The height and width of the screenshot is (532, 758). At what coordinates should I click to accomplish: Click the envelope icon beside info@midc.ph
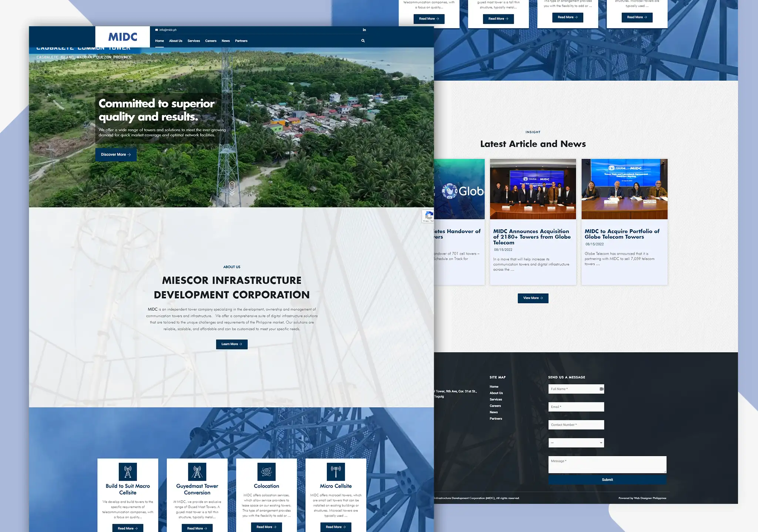157,30
